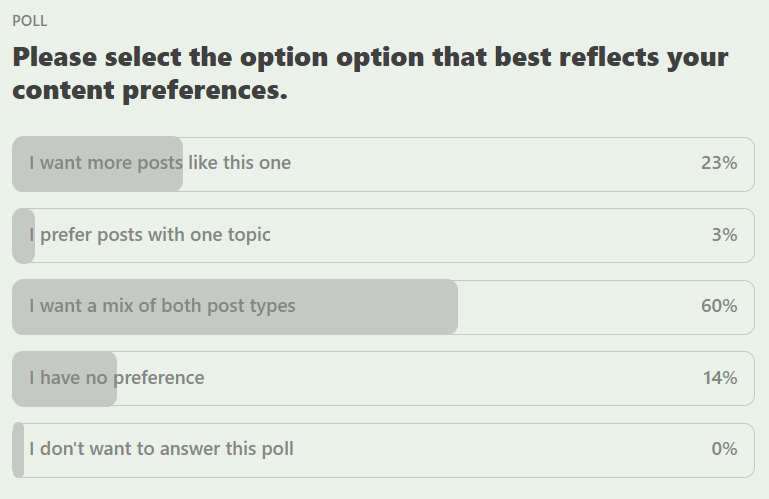769x499 pixels.
Task: Click the 14% result label
Action: (x=720, y=378)
